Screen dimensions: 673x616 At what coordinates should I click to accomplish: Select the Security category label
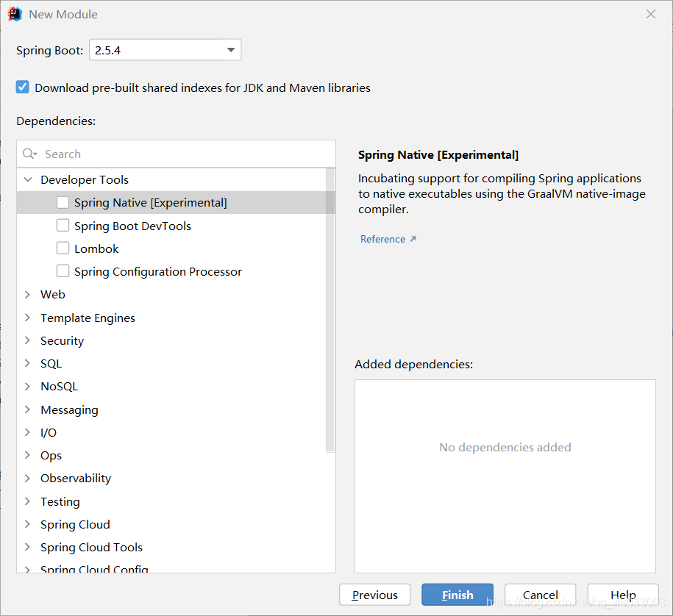(63, 340)
